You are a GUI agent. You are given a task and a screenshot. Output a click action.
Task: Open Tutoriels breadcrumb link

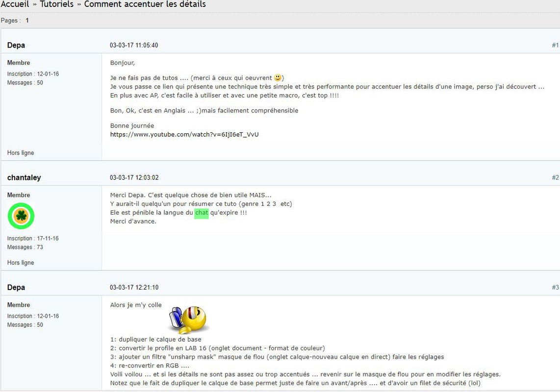56,4
